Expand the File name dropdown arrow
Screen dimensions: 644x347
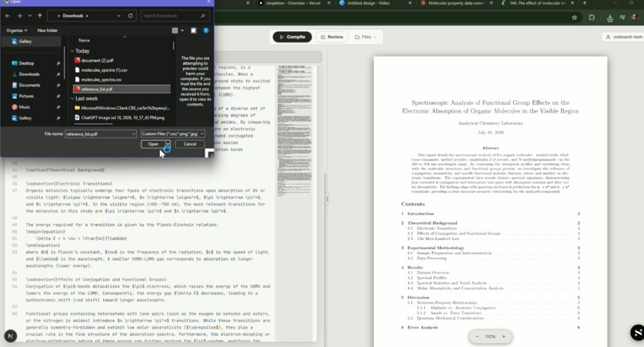pyautogui.click(x=133, y=134)
